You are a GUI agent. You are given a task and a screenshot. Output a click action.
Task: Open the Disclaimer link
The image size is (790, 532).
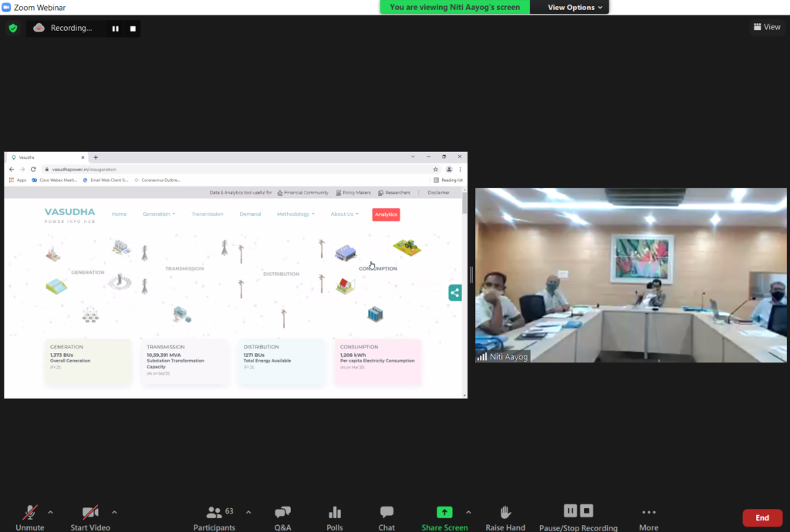click(x=438, y=193)
